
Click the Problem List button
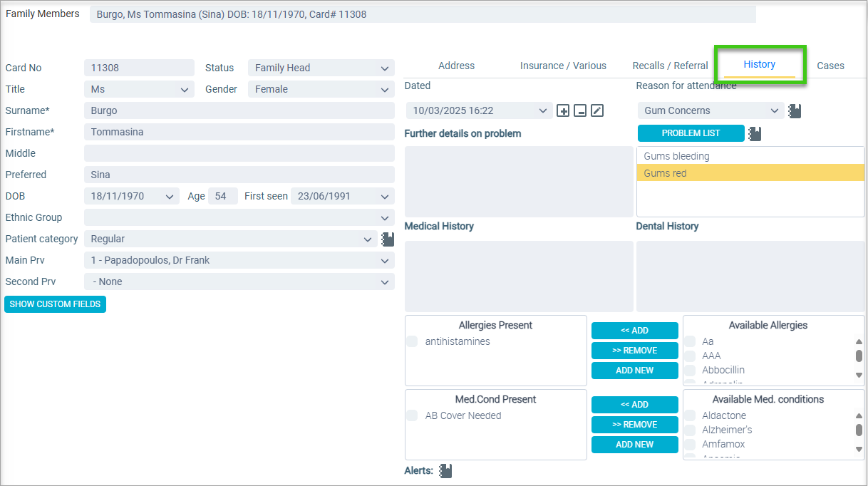(691, 133)
